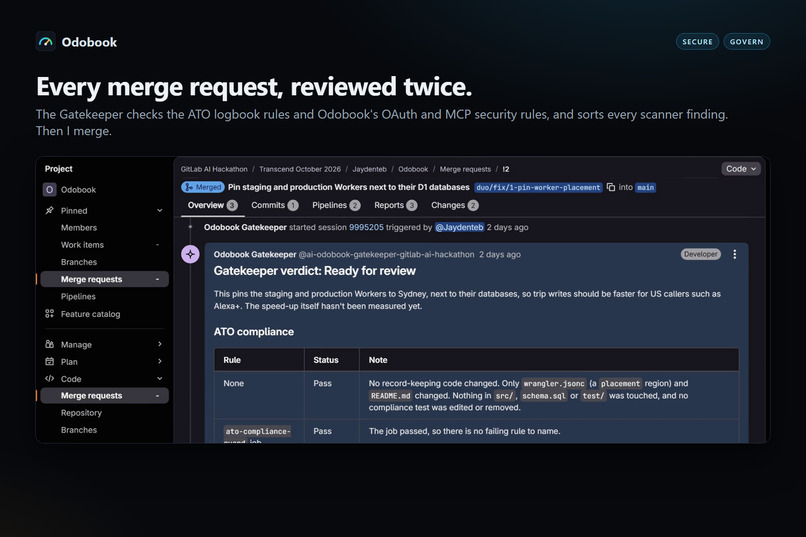Switch to the Changes tab
This screenshot has width=806, height=537.
pyautogui.click(x=454, y=205)
